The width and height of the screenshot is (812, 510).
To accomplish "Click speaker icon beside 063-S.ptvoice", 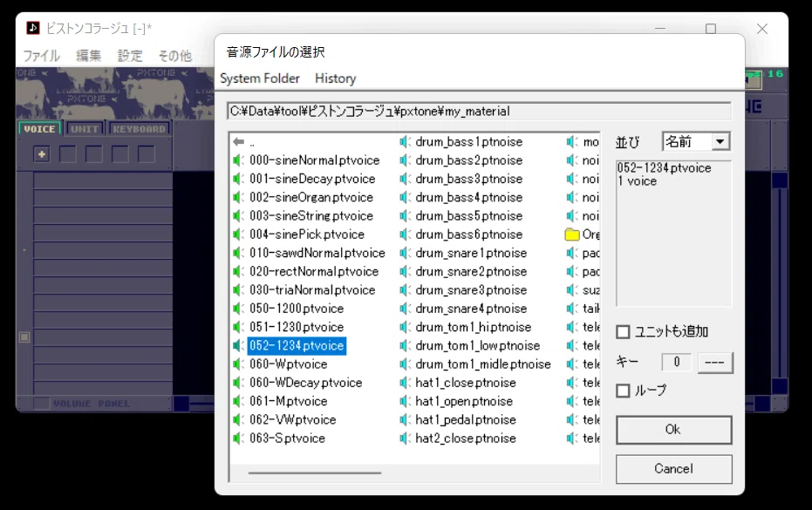I will tap(238, 439).
